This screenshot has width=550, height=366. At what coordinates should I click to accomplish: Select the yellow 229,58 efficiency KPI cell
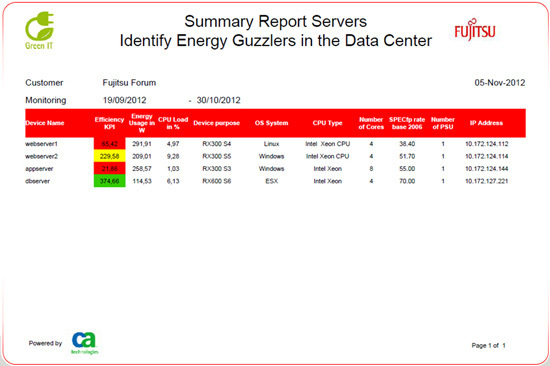tap(109, 156)
